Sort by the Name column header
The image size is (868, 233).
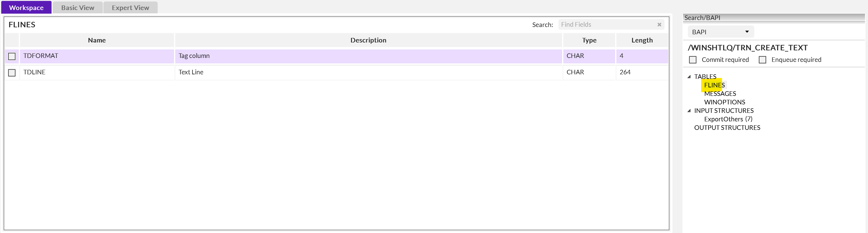click(x=97, y=40)
